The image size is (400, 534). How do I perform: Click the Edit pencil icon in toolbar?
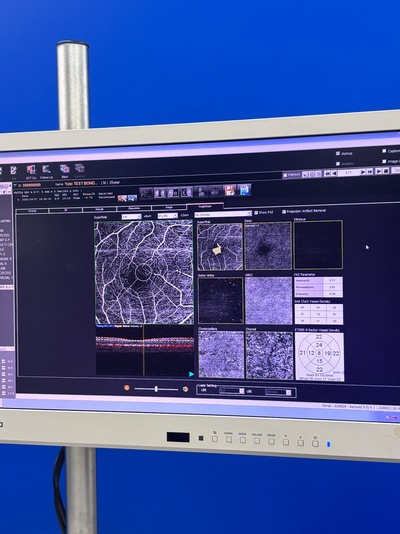[x=14, y=170]
